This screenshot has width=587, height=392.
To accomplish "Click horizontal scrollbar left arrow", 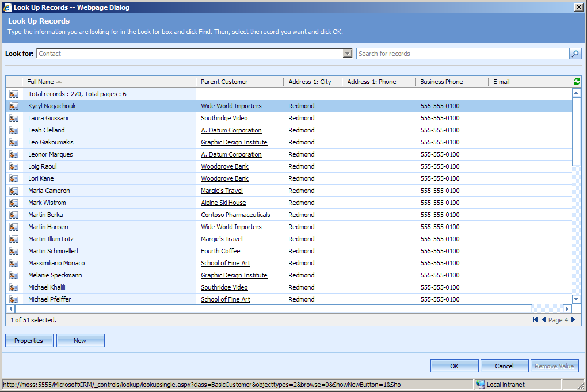I will (10, 309).
